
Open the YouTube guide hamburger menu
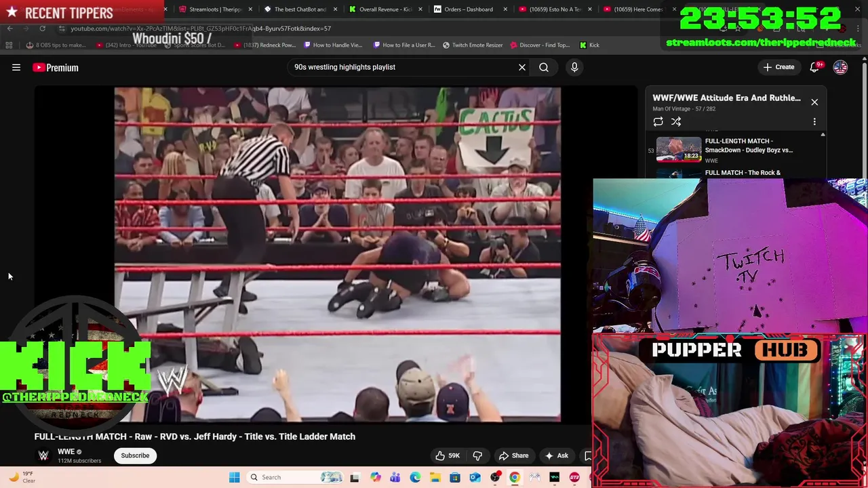click(16, 67)
